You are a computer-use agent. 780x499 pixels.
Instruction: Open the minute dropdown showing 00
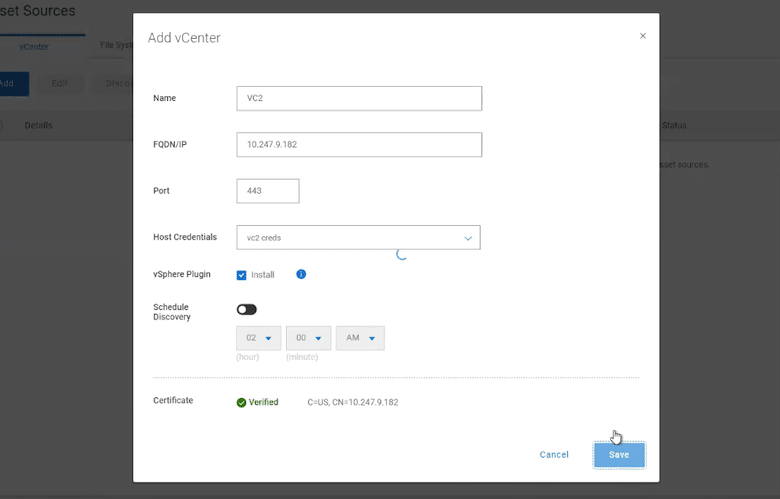[308, 338]
